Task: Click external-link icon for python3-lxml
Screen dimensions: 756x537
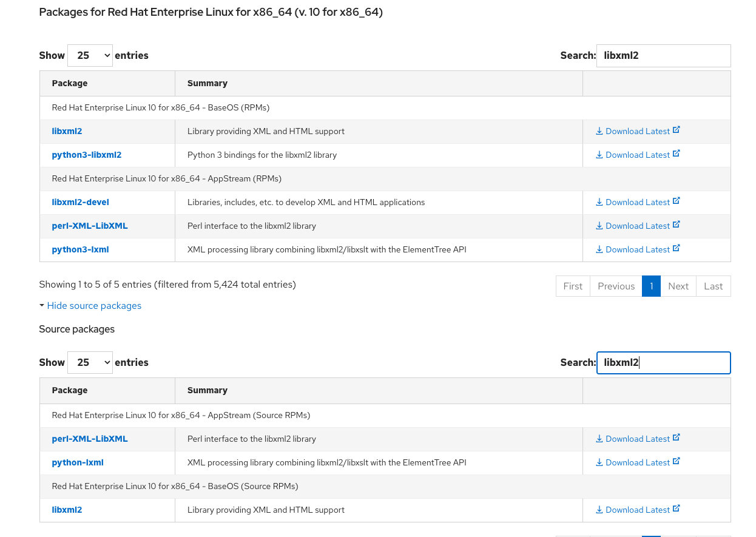Action: pyautogui.click(x=677, y=248)
